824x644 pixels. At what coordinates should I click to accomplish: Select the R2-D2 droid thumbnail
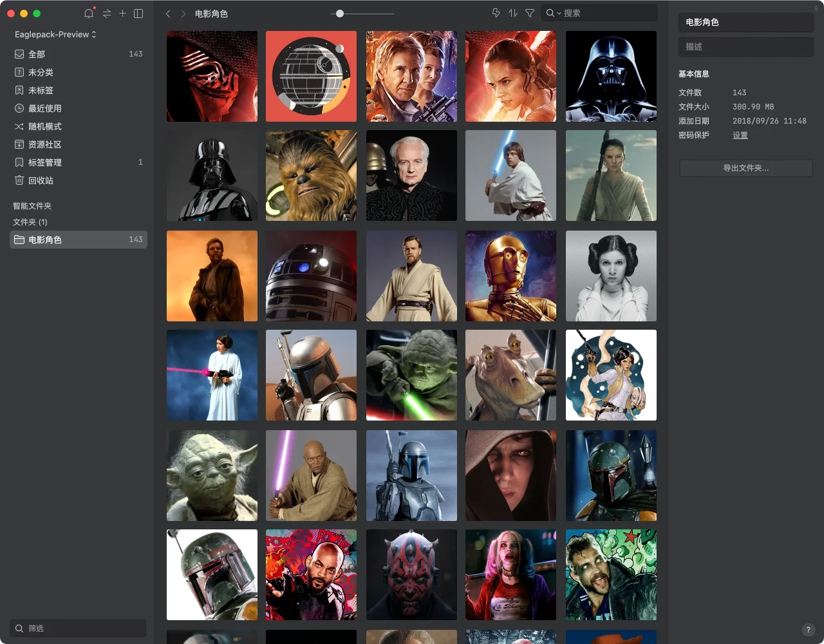pyautogui.click(x=312, y=276)
